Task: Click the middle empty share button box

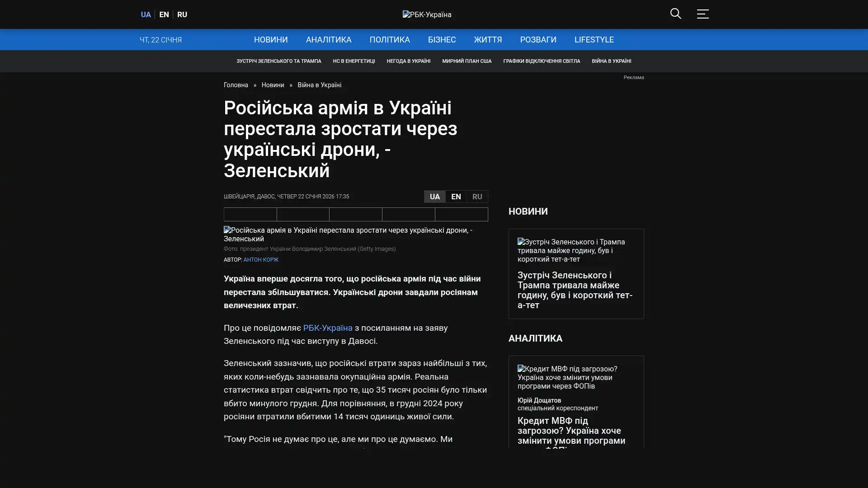Action: point(356,214)
